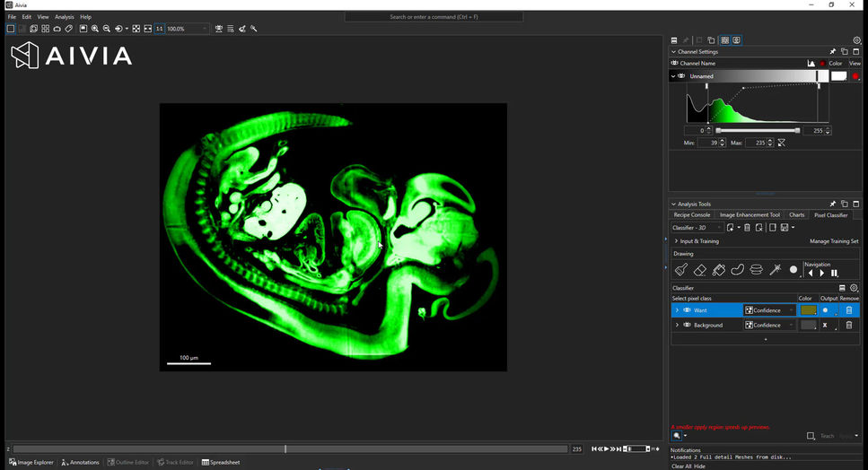
Task: Open the brush size dot picker
Action: pyautogui.click(x=793, y=270)
